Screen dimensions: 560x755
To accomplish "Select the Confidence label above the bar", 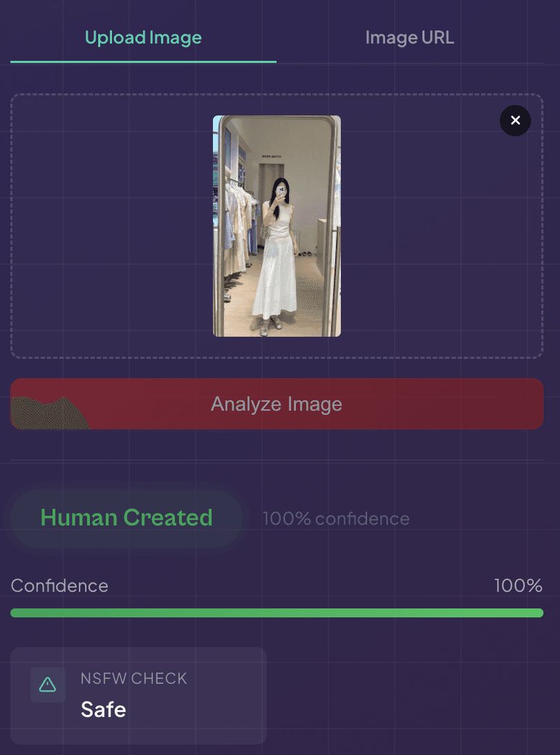I will tap(59, 586).
